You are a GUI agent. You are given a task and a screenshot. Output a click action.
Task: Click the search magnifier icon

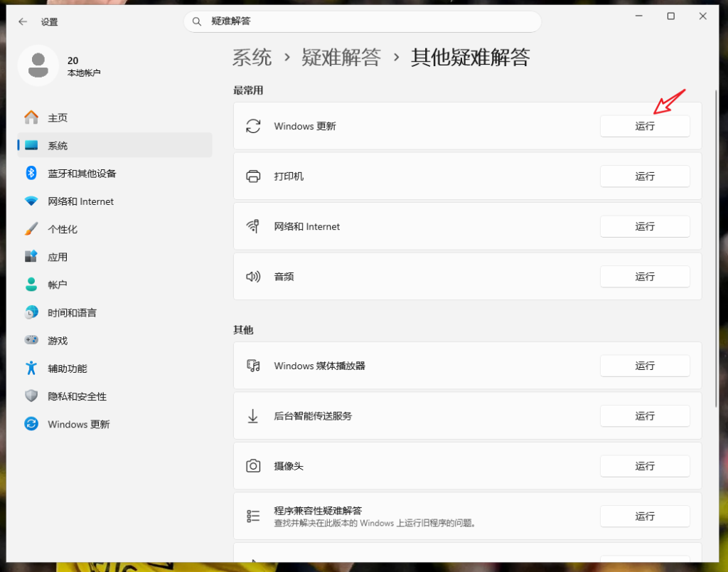[197, 21]
